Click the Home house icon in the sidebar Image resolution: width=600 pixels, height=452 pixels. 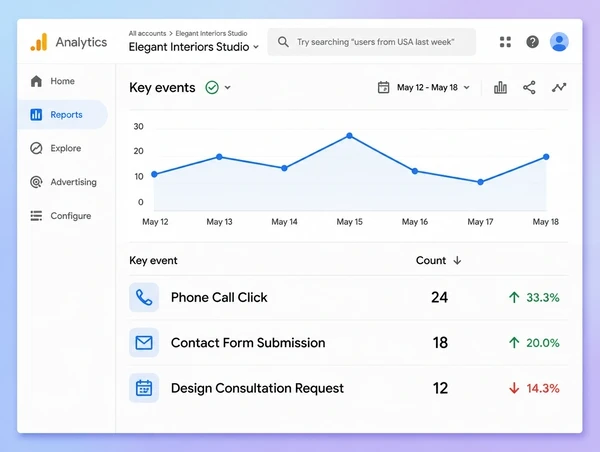click(36, 81)
